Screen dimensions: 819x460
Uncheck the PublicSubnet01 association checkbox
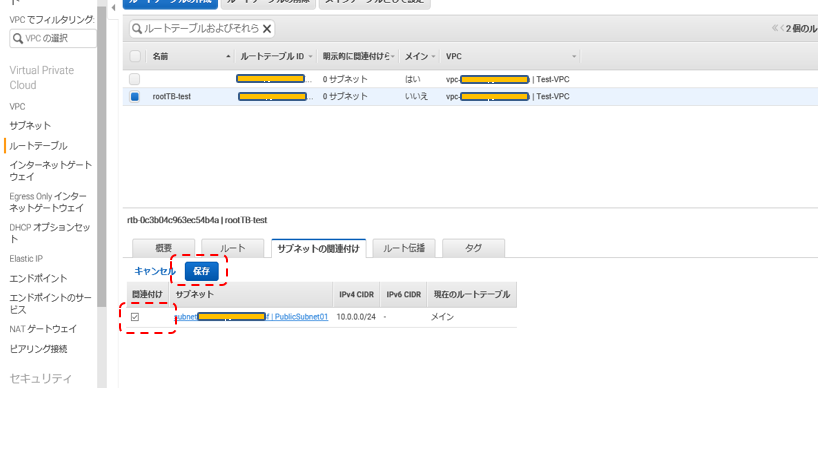(135, 317)
